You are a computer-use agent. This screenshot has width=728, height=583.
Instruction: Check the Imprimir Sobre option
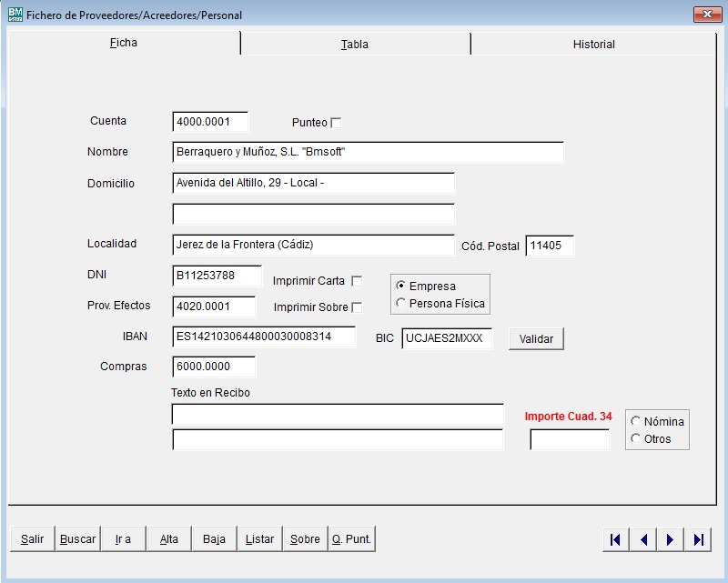pyautogui.click(x=357, y=307)
